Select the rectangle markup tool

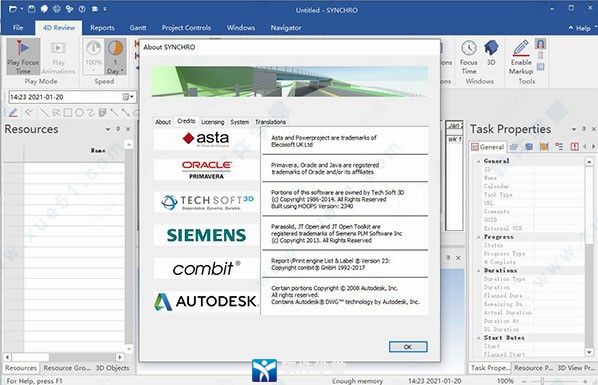(x=68, y=113)
